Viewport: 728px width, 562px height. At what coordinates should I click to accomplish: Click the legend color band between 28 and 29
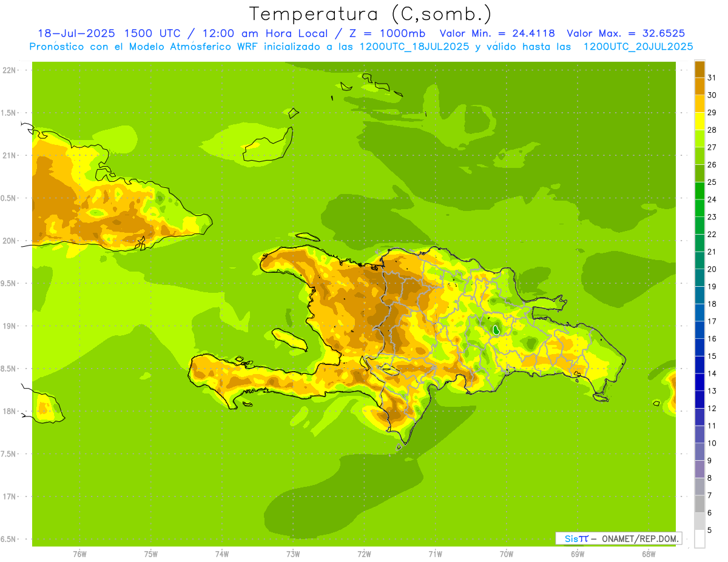click(x=699, y=121)
